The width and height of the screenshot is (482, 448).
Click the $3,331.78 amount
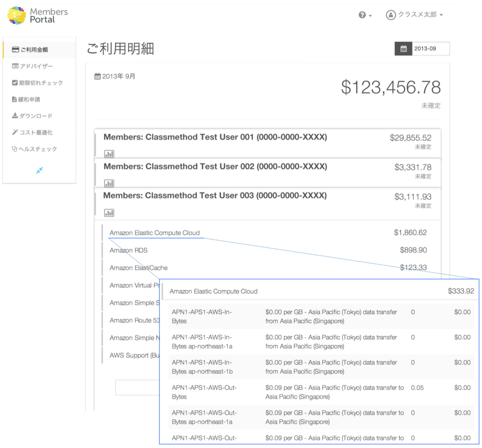click(x=413, y=167)
